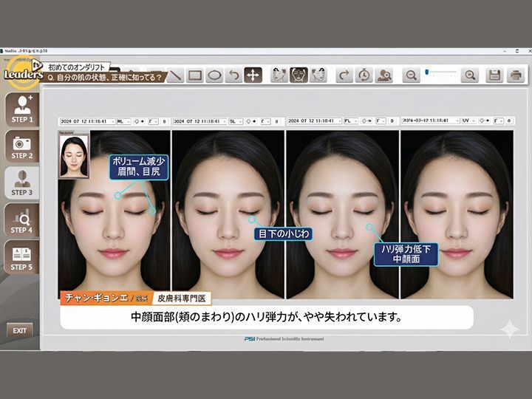Viewport: 532px width, 399px height.
Task: Click the small face thumbnail preview
Action: point(73,154)
